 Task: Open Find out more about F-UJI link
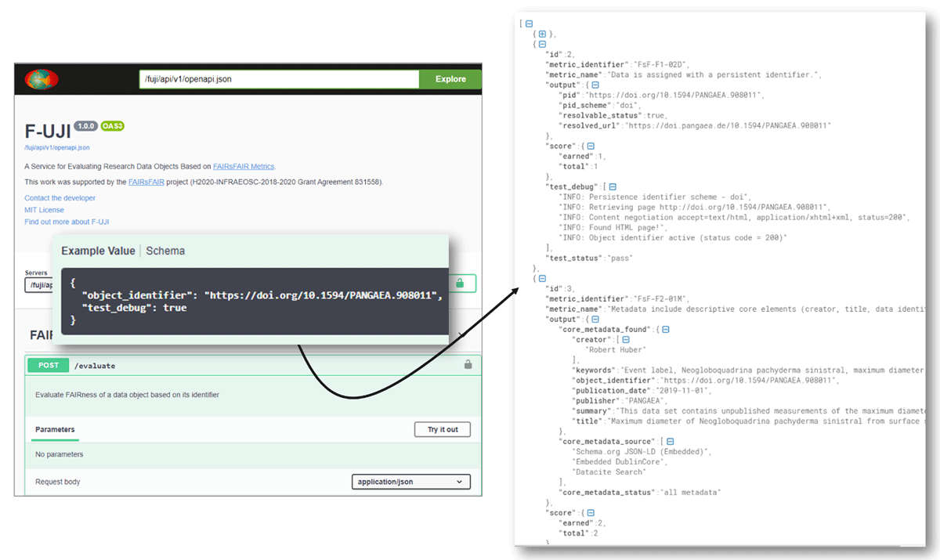click(x=67, y=222)
